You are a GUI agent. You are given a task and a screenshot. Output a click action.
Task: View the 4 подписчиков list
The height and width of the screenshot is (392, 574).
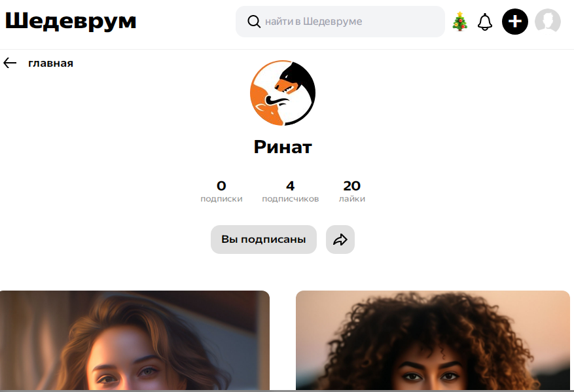(291, 192)
